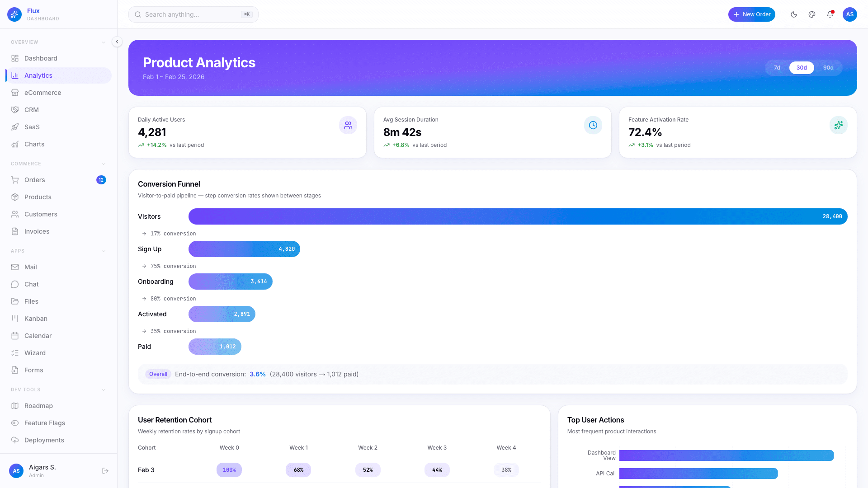Click inside the Search anything field
This screenshot has width=868, height=488.
tap(193, 14)
